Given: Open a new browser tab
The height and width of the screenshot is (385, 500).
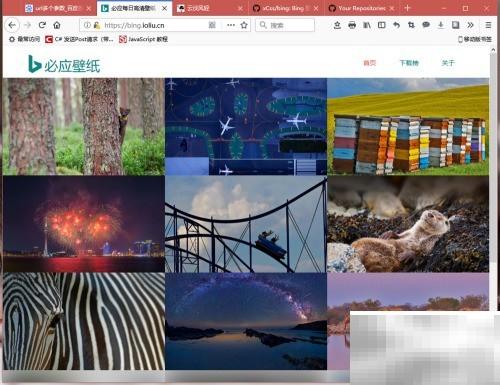Looking at the screenshot, I should pos(407,8).
